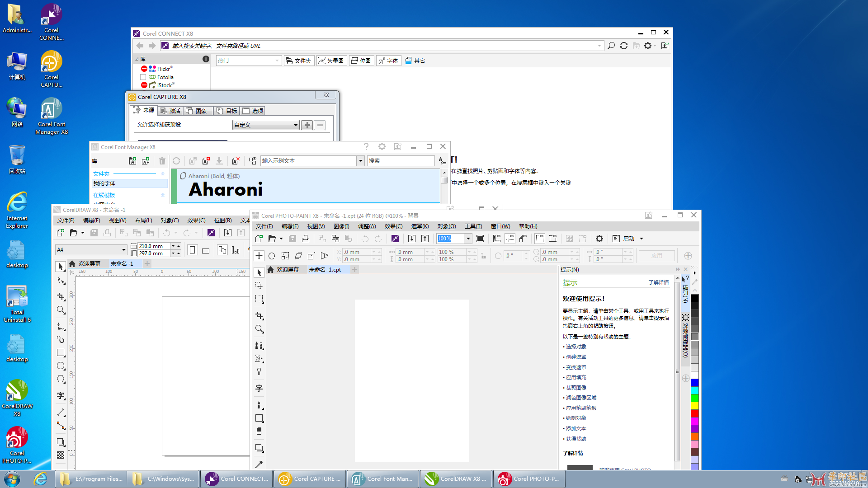The height and width of the screenshot is (488, 868).
Task: Choose landscape orientation in CorelDRAW property bar
Action: 206,250
